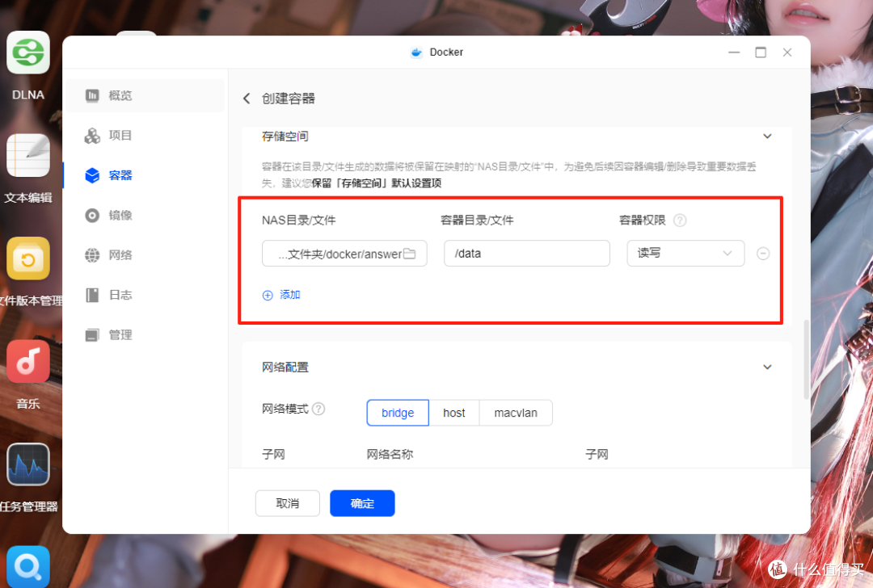Open the 文件版本管理 desktop icon
This screenshot has width=873, height=588.
tap(27, 258)
